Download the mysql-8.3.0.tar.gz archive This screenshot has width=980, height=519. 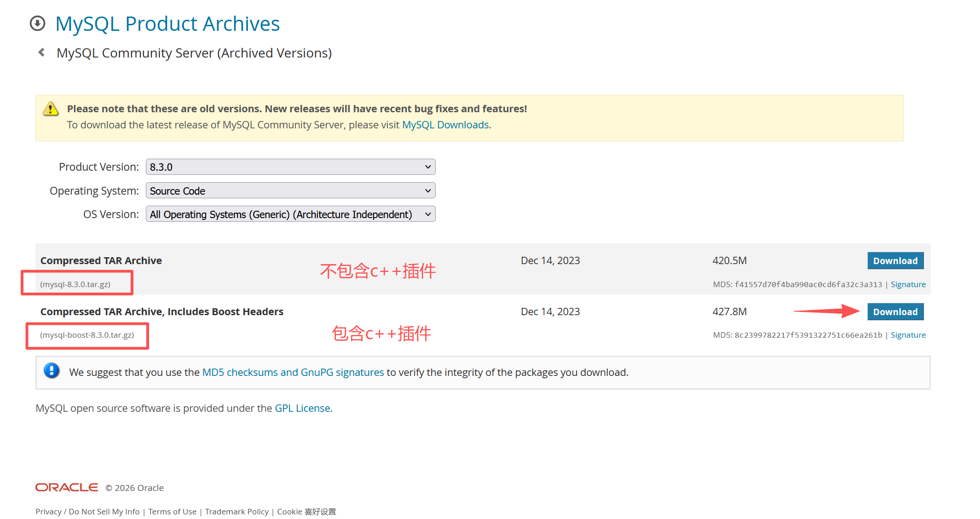click(895, 261)
